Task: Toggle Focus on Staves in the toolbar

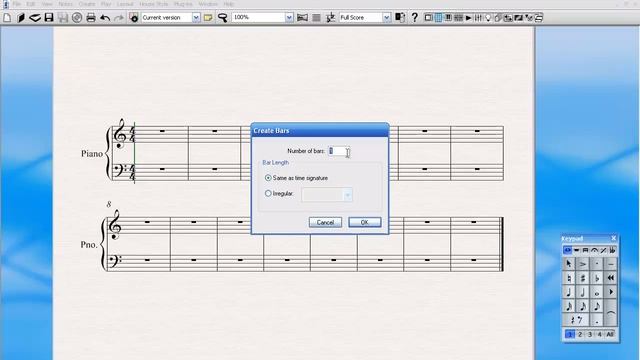Action: point(316,18)
